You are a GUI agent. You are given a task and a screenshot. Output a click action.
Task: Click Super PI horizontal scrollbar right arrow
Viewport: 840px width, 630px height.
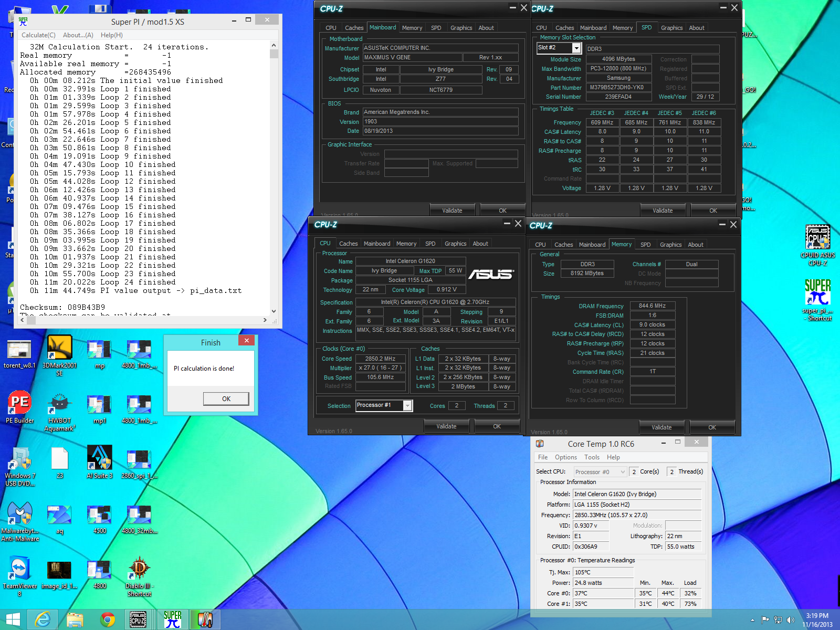point(265,320)
